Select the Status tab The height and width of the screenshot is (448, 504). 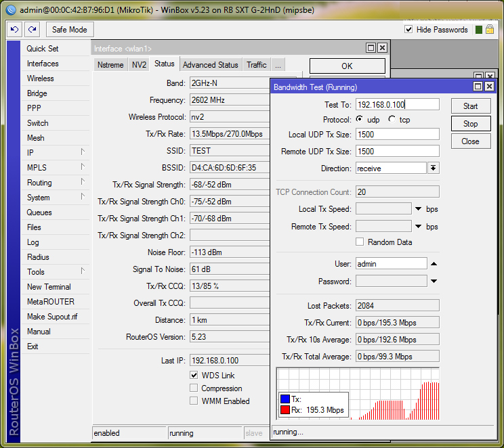pos(164,64)
